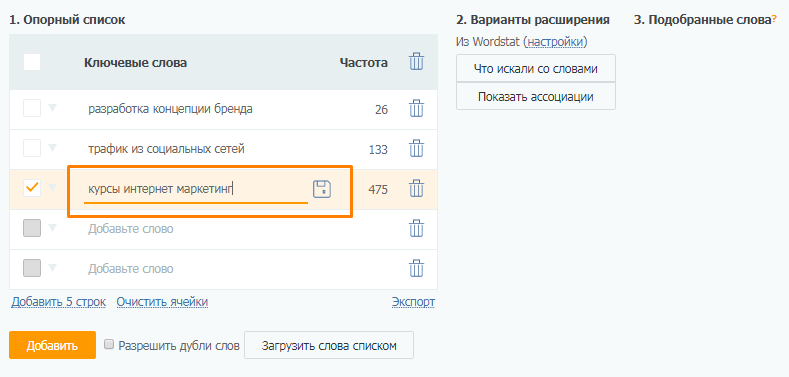Open the Wordstat 'настройки' link
This screenshot has width=789, height=377.
tap(556, 42)
